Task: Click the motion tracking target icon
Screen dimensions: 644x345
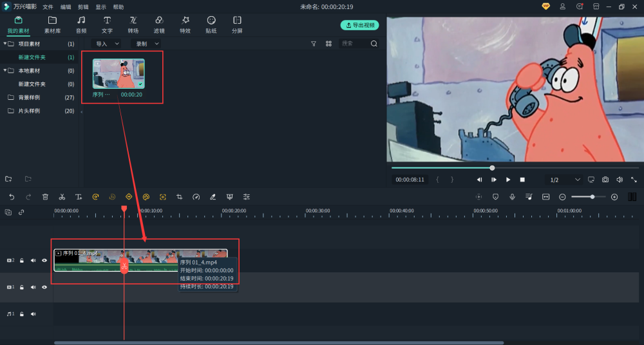Action: (x=163, y=197)
